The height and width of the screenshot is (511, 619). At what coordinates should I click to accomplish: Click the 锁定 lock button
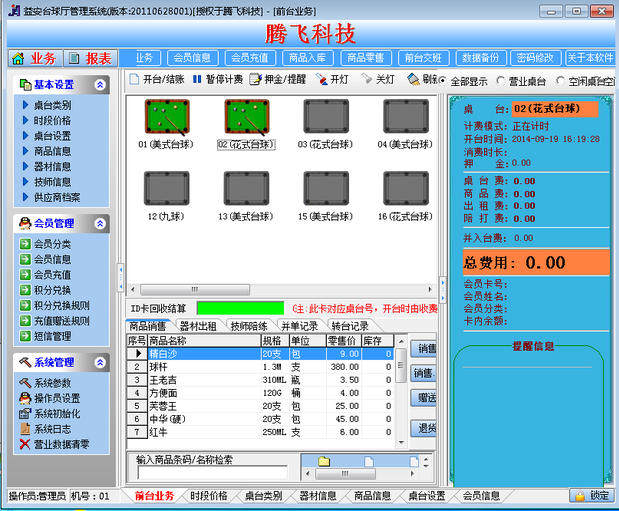(x=592, y=495)
